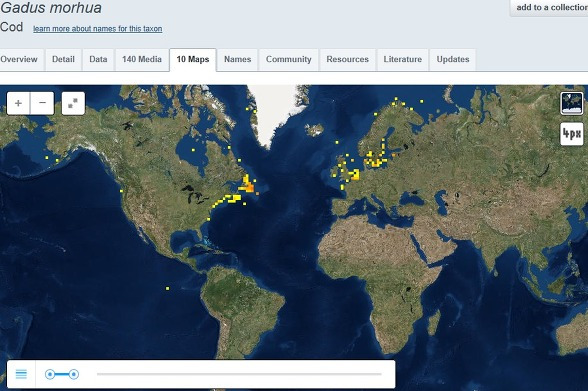Screen dimensions: 588x391
Task: Open the Resources tab
Action: [x=348, y=59]
